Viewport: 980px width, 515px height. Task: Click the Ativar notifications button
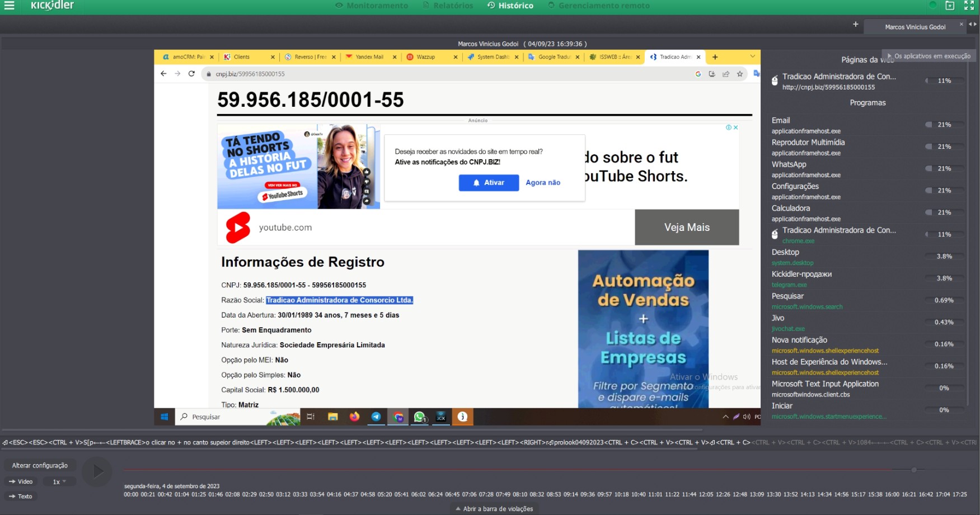[489, 183]
